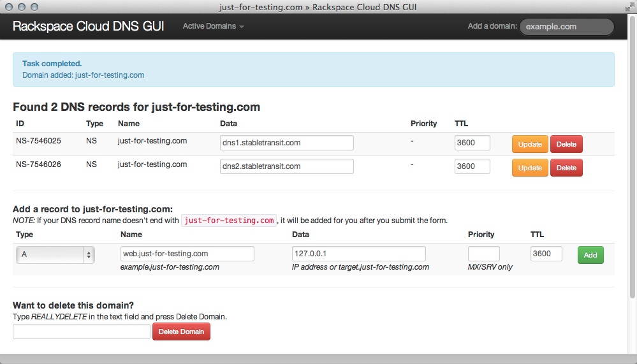Click 'Want to delete this domain?' heading
Viewport: 637px width, 364px height.
pos(73,305)
